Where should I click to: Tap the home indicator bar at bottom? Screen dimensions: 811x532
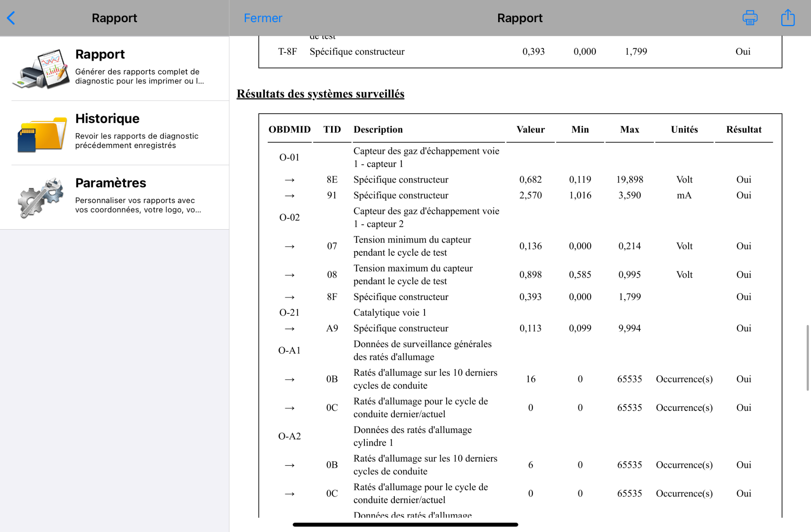405,524
